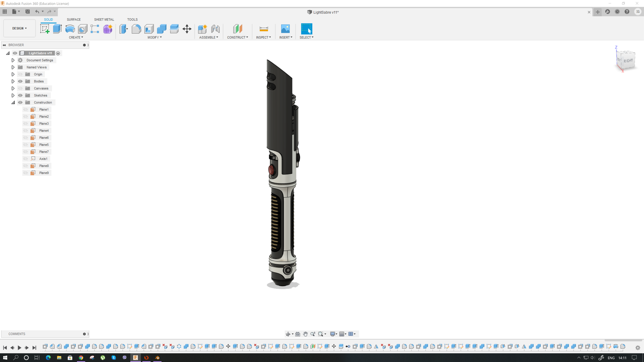Open the data panel grid icon
This screenshot has height=362, width=644.
click(x=5, y=12)
